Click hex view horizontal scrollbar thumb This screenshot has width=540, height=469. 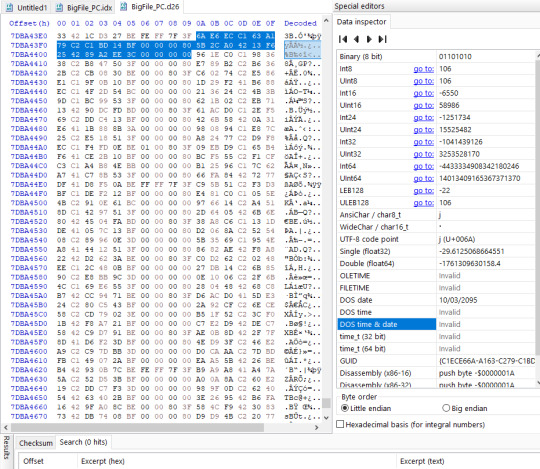click(137, 427)
